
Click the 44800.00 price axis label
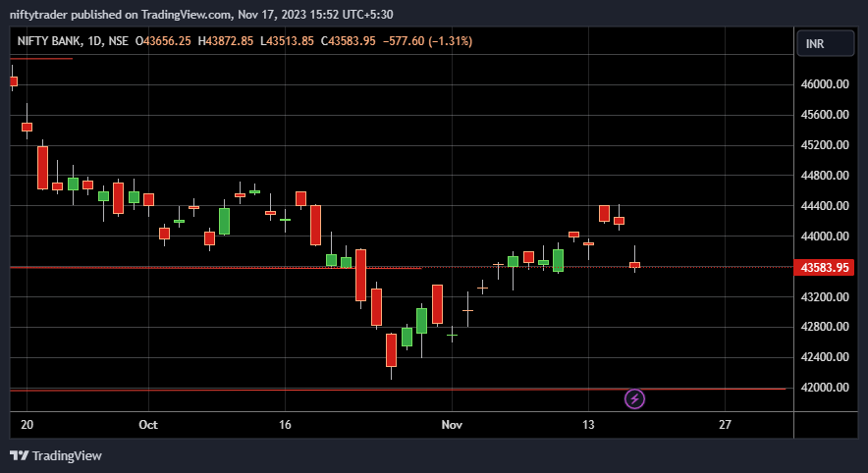tap(824, 176)
